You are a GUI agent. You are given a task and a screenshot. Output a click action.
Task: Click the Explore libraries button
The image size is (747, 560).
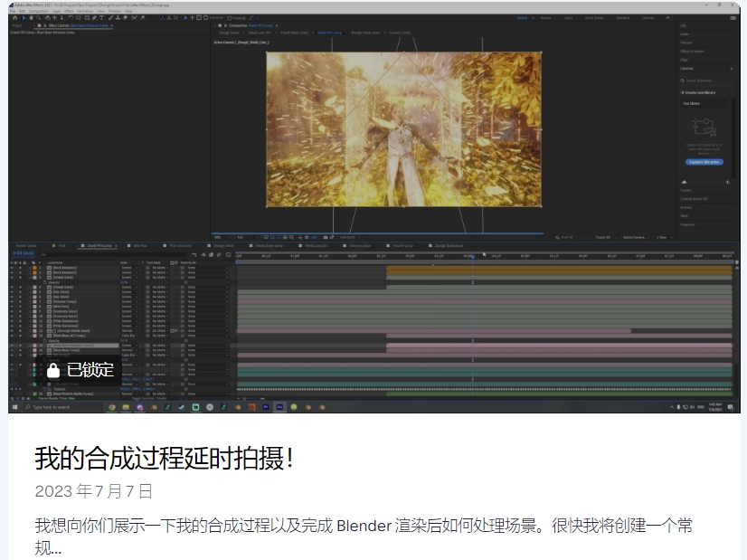704,162
